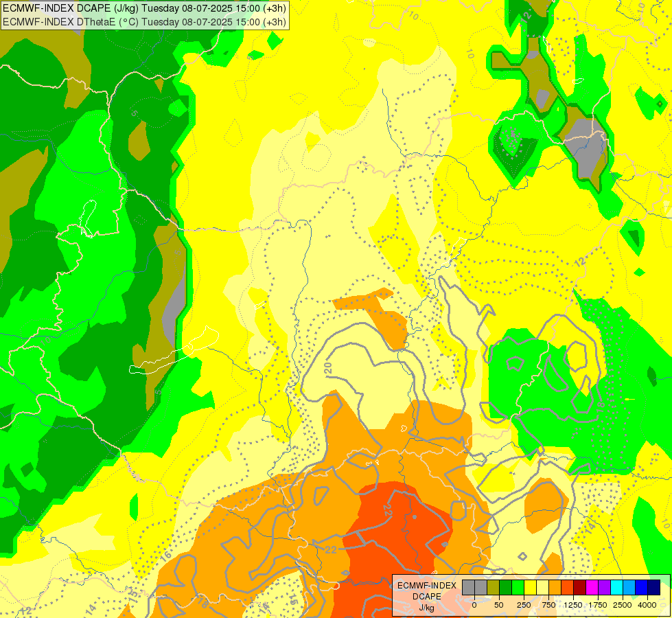Select the magenta legend swatch
This screenshot has width=672, height=618.
(592, 587)
